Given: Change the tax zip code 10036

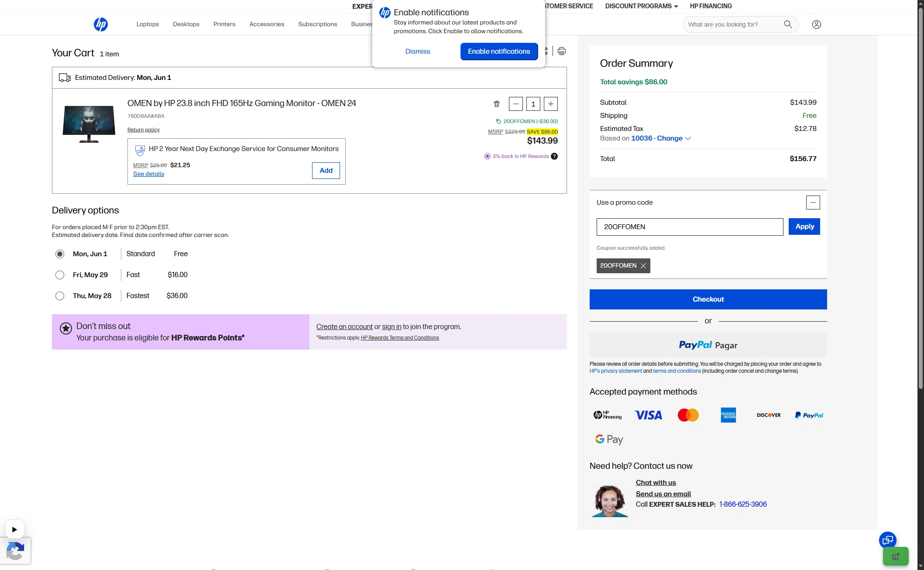Looking at the screenshot, I should (661, 138).
